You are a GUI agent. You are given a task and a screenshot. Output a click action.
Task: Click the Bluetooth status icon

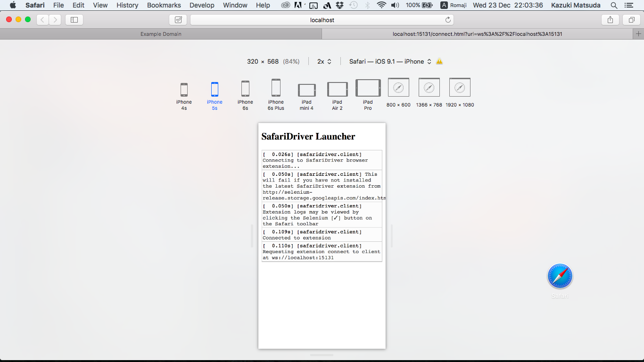tap(368, 5)
